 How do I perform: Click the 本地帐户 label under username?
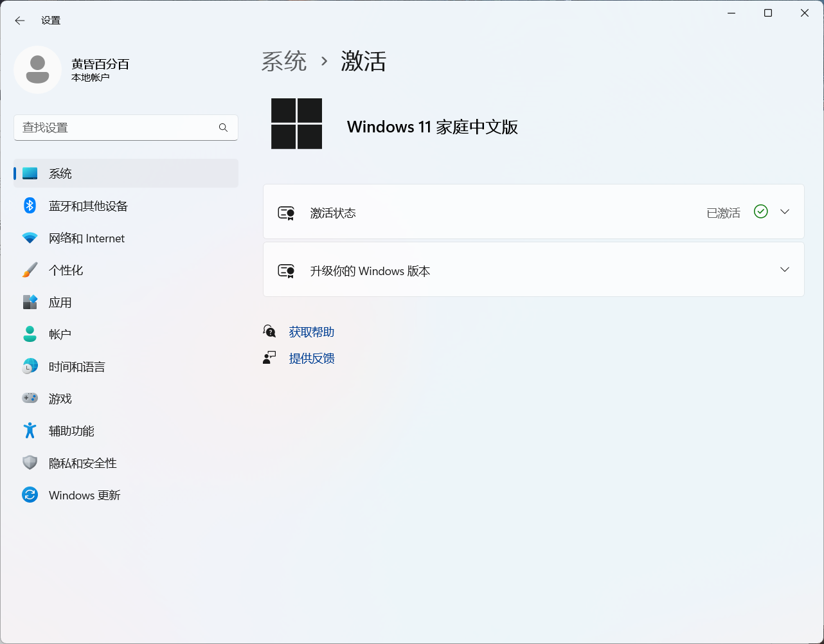pyautogui.click(x=91, y=78)
